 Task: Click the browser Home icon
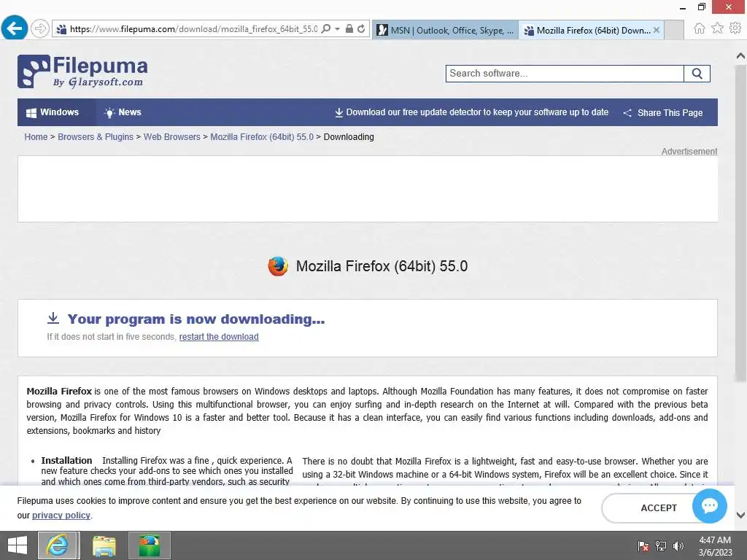[700, 28]
